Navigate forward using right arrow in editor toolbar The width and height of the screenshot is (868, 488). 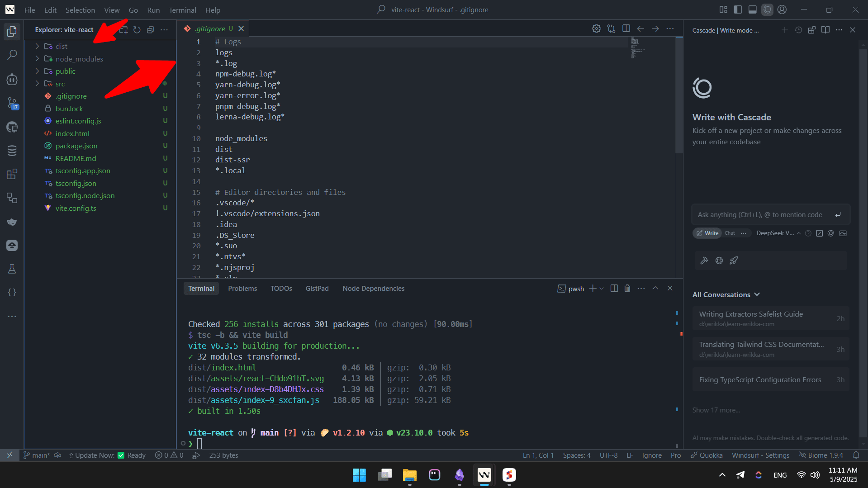[x=655, y=28]
